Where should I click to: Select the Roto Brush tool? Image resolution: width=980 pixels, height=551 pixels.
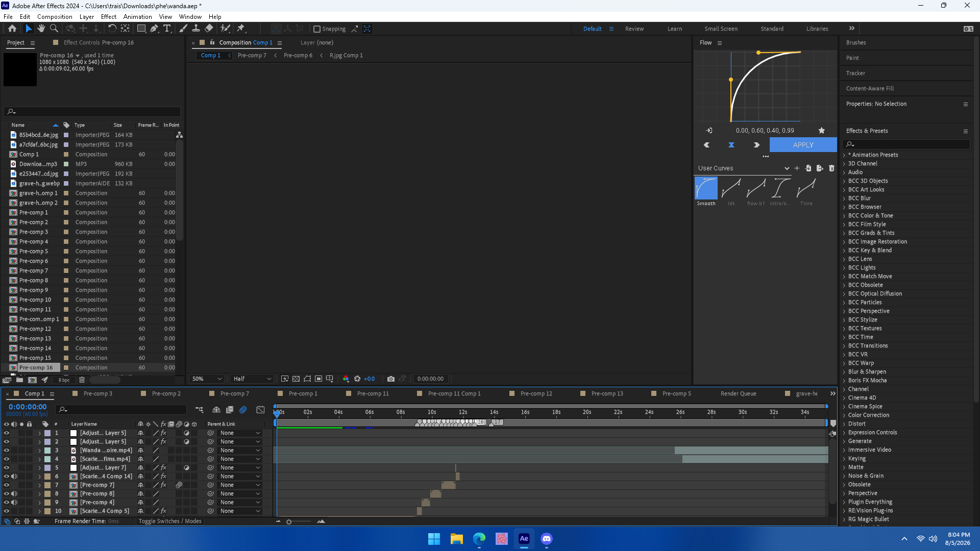point(225,29)
